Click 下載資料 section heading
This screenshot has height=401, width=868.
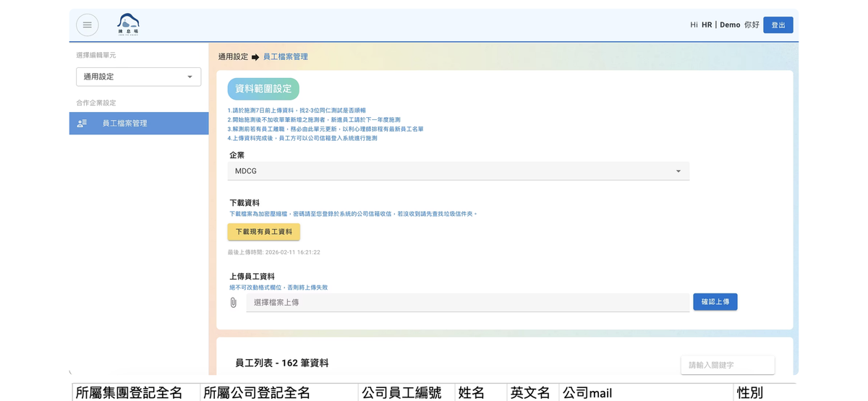pos(244,203)
